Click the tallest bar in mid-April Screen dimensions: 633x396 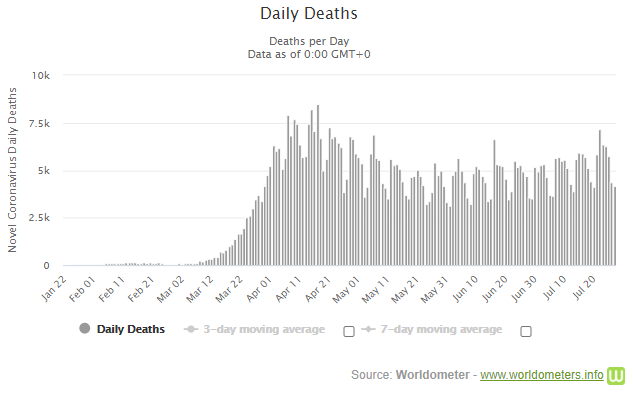318,185
